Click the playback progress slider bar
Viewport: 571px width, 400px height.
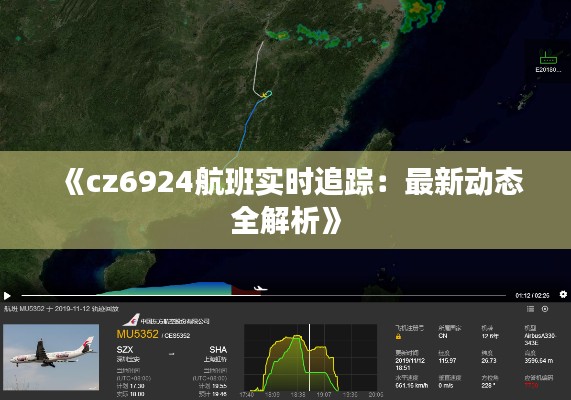[x=264, y=295]
